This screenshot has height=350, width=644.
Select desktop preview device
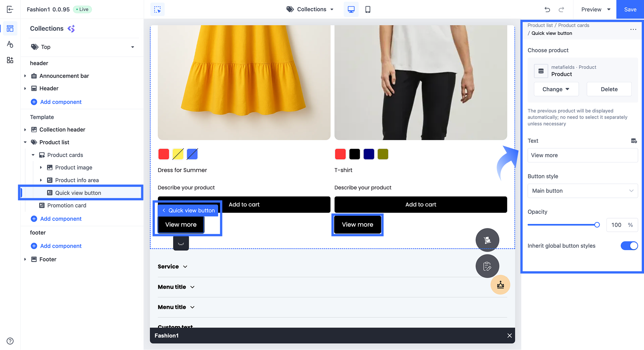click(x=351, y=9)
